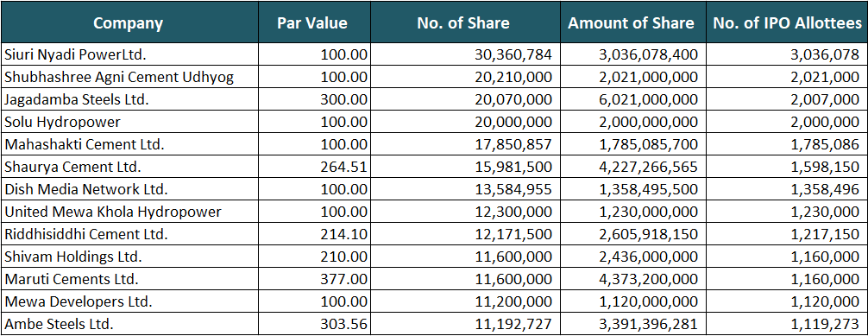Select the Siuri Nyadi PowerLtd. cell
The image size is (868, 336).
tap(129, 54)
